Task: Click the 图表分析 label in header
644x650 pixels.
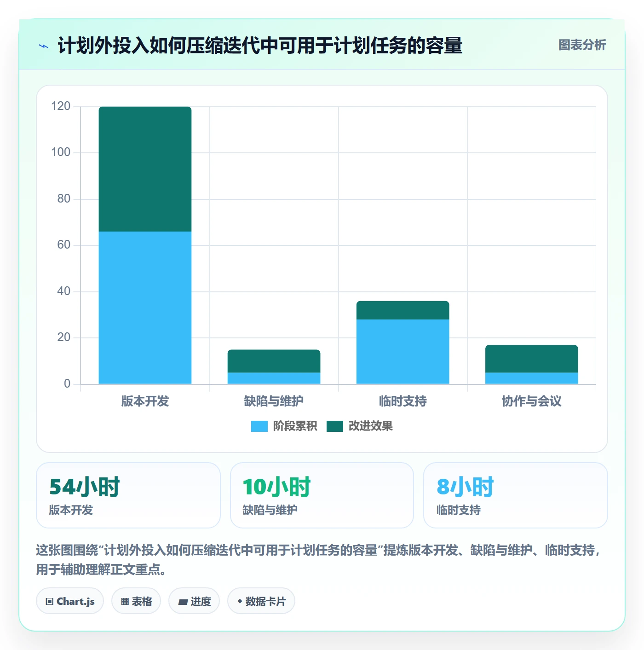Action: tap(582, 45)
